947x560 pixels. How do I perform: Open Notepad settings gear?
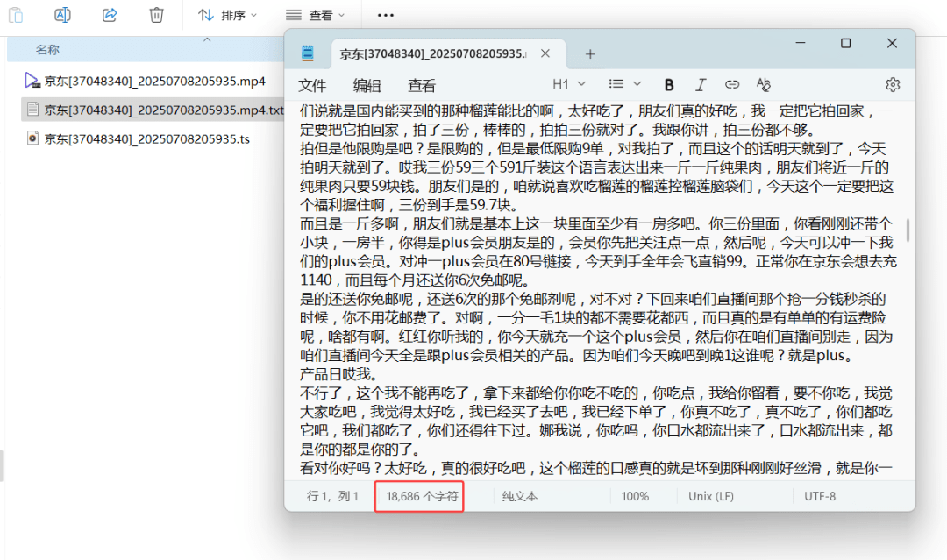[x=893, y=85]
